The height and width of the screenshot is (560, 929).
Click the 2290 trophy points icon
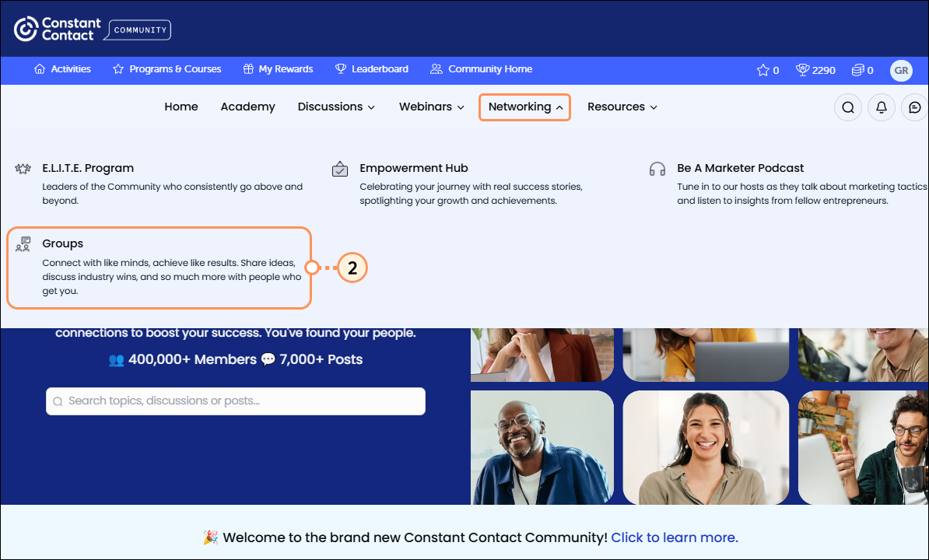[802, 71]
